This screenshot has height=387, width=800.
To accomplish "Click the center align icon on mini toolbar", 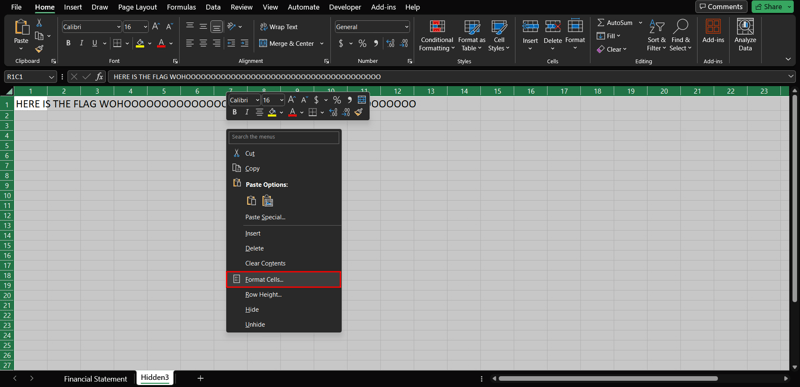I will tap(260, 112).
